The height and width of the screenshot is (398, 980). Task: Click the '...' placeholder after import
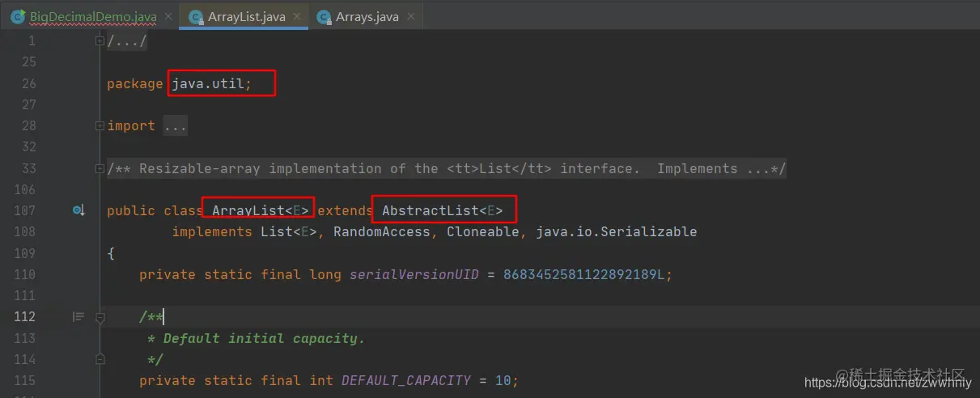tap(176, 125)
